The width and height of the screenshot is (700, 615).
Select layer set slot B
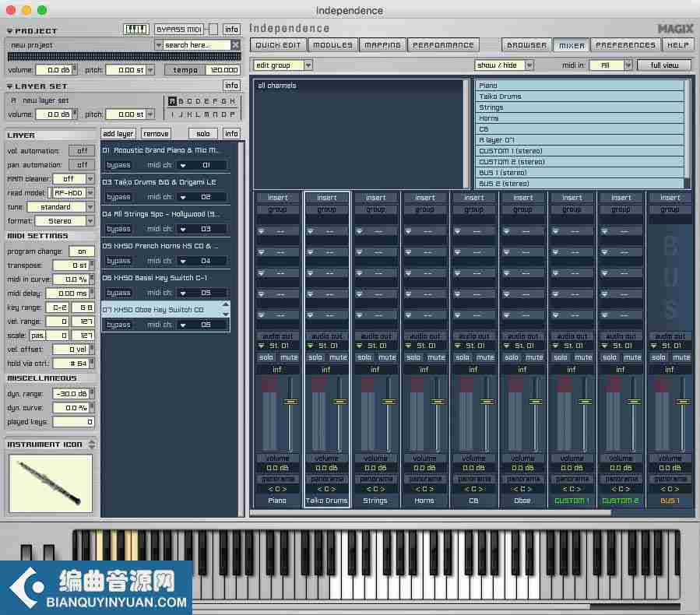181,101
